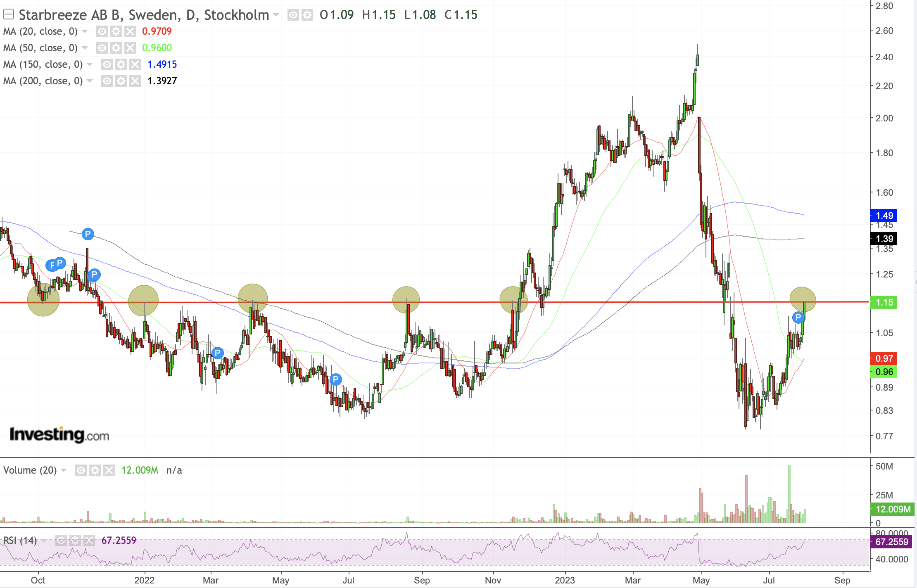Open the Volume (20) dropdown arrow

tap(64, 470)
